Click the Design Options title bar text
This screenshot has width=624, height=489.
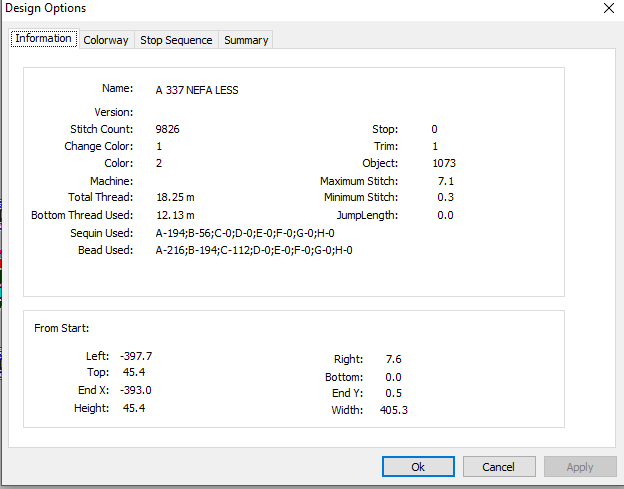[46, 8]
